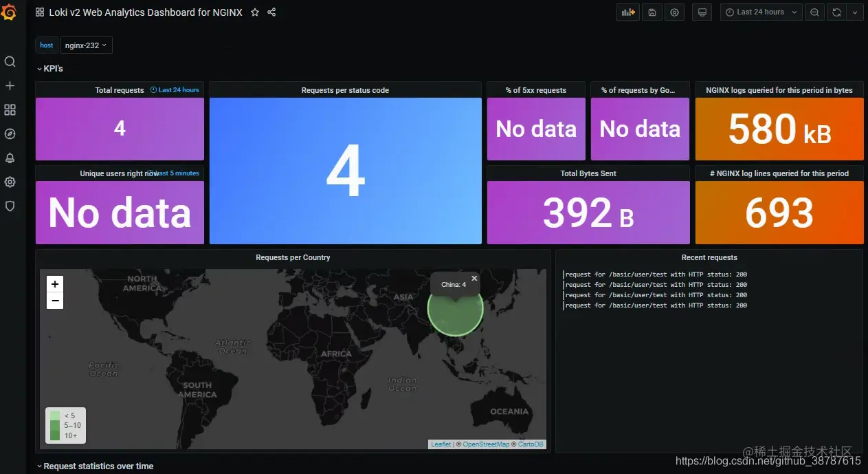Screen dimensions: 868x474
Task: Share the dashboard via share icon
Action: [x=271, y=12]
